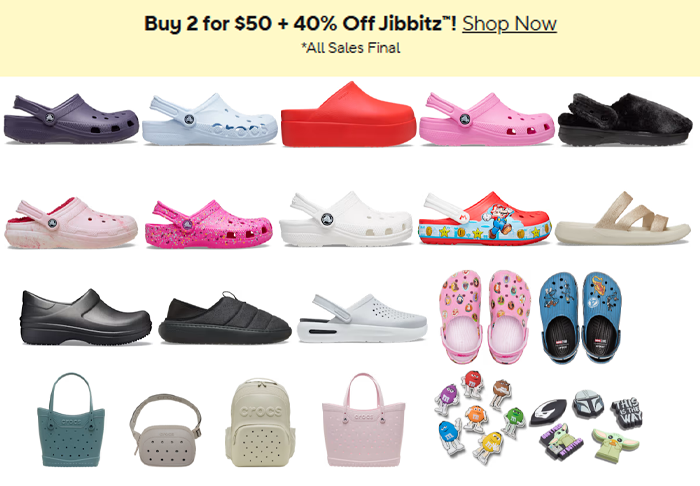Choose the beige Crocs backpack
Image resolution: width=700 pixels, height=486 pixels.
[x=260, y=423]
